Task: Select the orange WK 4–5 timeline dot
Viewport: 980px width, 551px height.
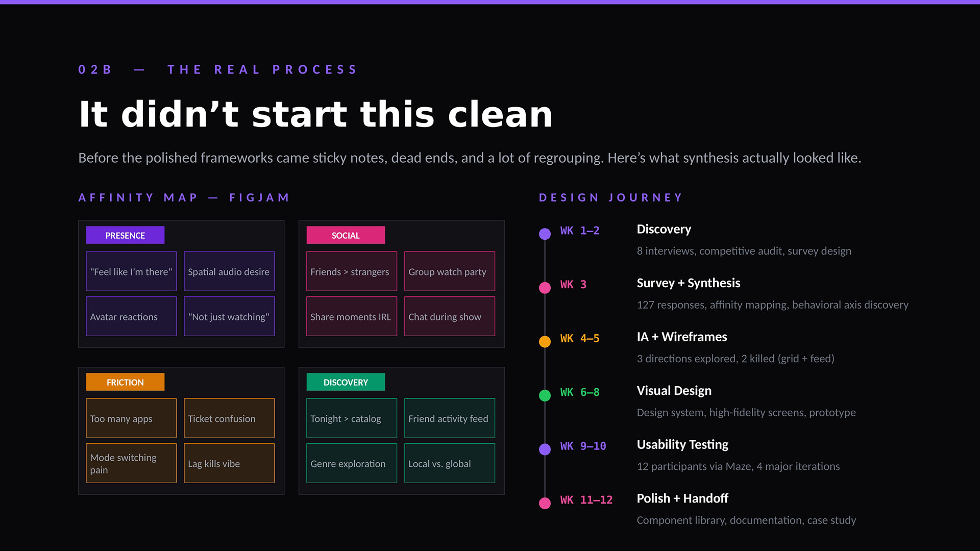Action: tap(545, 342)
